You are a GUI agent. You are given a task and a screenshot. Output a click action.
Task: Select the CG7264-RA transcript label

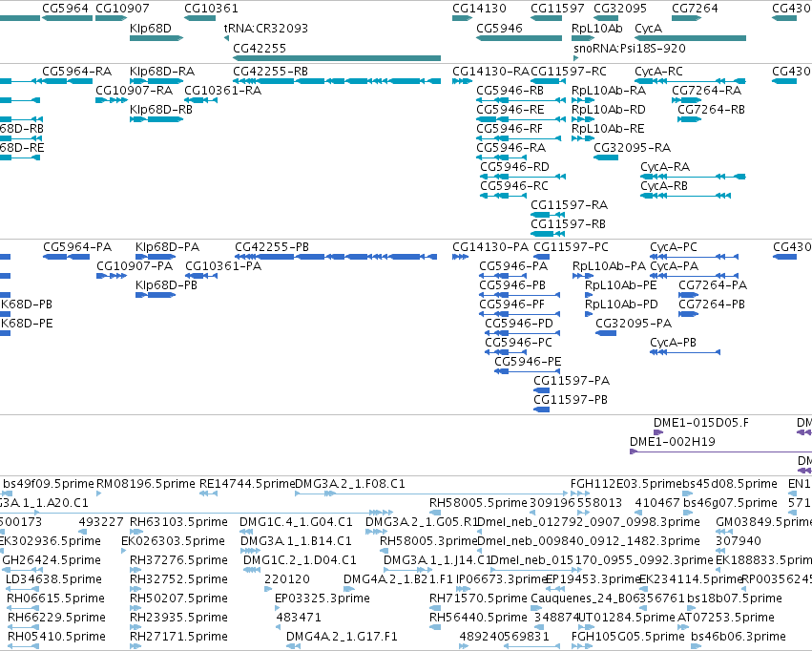(x=706, y=91)
